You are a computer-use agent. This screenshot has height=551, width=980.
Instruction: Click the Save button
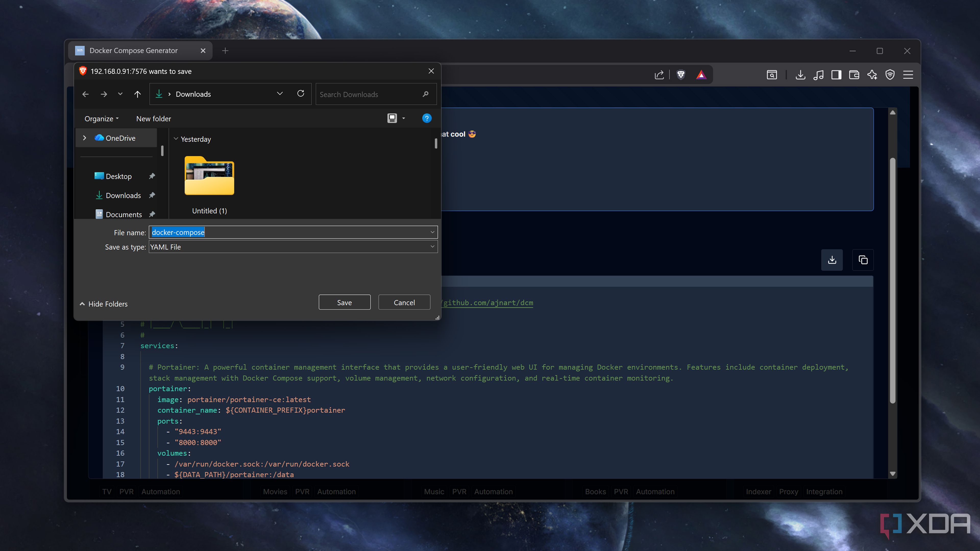click(344, 302)
